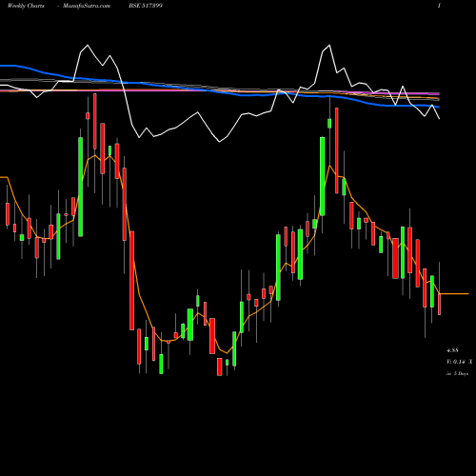Click the long red candle after the first peak
This screenshot has width=476, height=476.
click(131, 281)
